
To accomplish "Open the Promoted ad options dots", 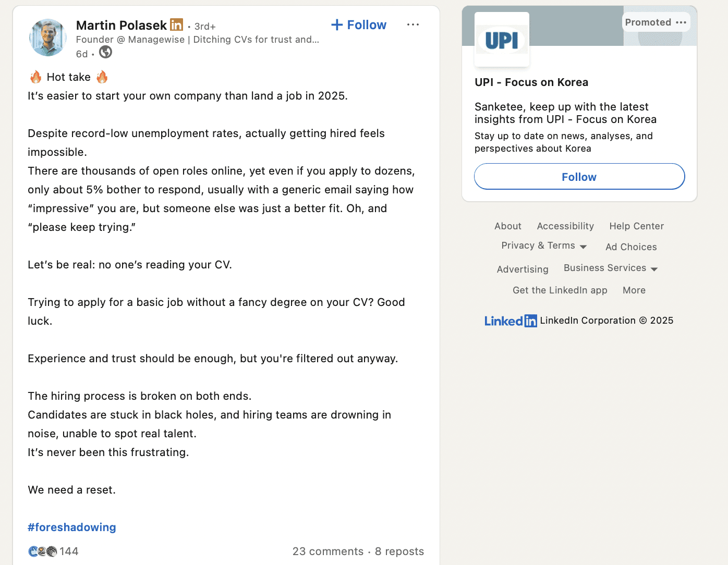I will pos(681,22).
